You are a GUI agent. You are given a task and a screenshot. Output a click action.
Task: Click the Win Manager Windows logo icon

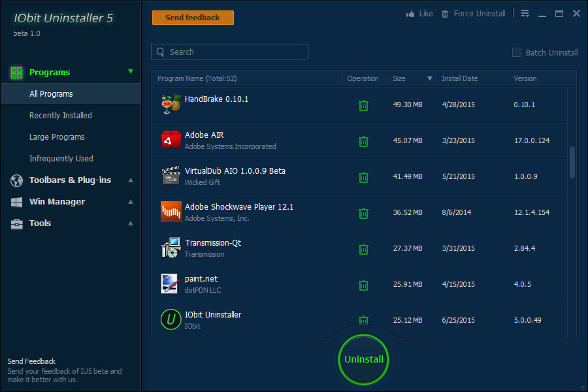coord(16,202)
